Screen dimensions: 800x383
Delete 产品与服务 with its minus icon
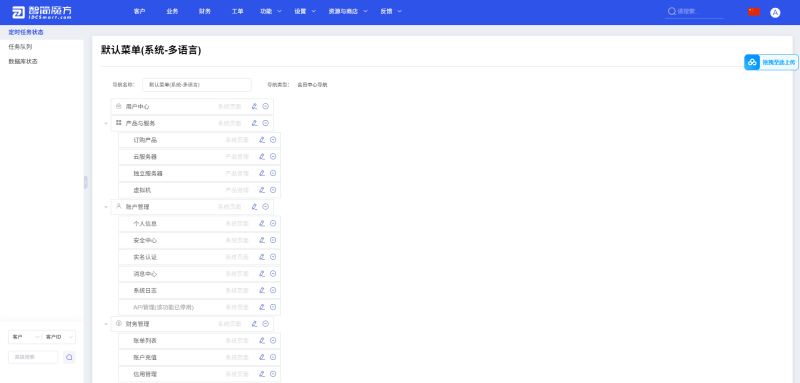(x=265, y=123)
